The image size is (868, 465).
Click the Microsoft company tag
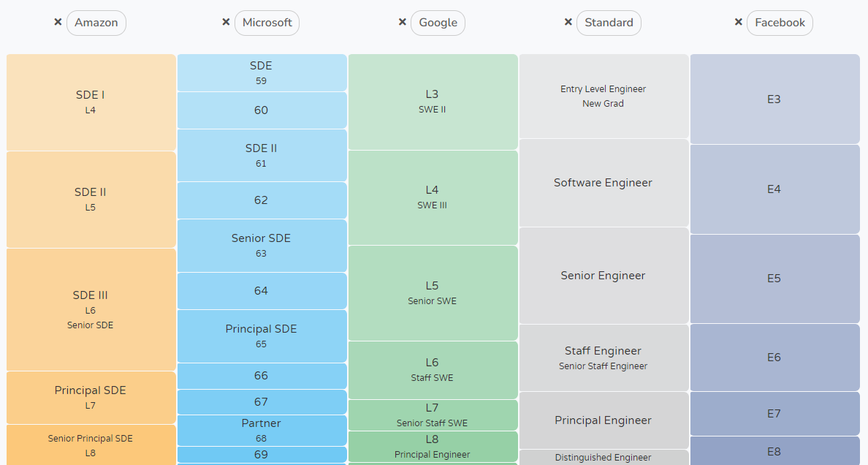point(267,23)
